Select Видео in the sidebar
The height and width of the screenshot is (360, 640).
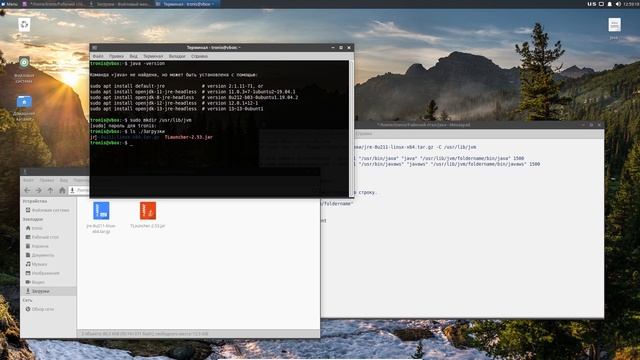tap(48, 282)
